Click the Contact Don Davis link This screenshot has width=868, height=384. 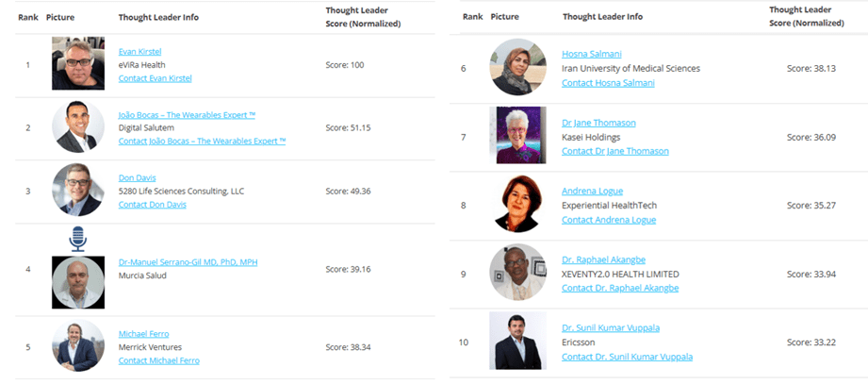(x=152, y=205)
